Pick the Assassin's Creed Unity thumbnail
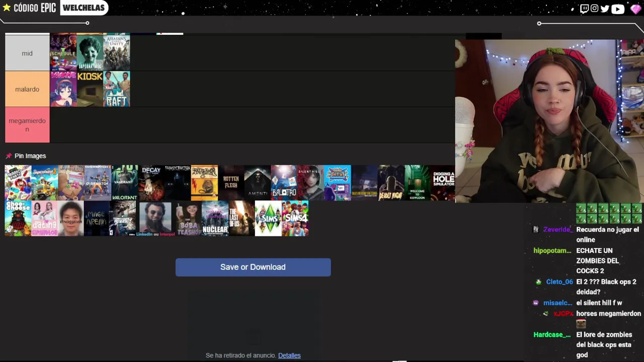644x362 pixels. tap(116, 53)
